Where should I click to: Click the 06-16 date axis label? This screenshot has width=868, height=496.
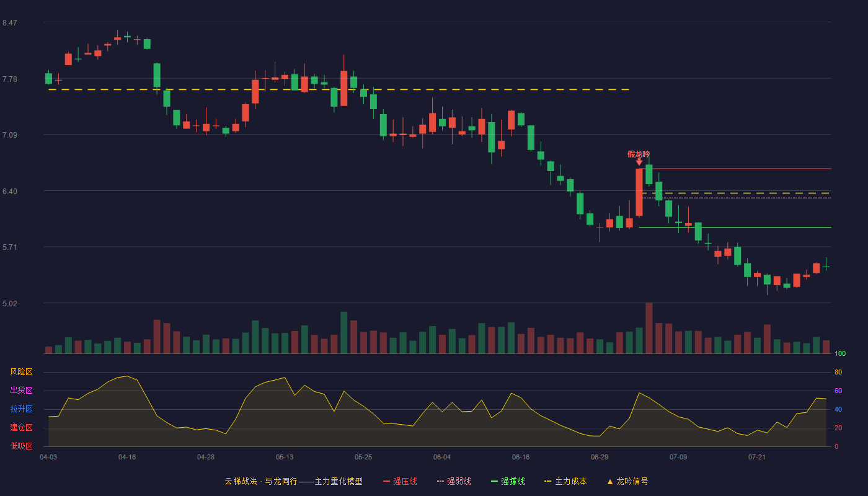pyautogui.click(x=521, y=457)
